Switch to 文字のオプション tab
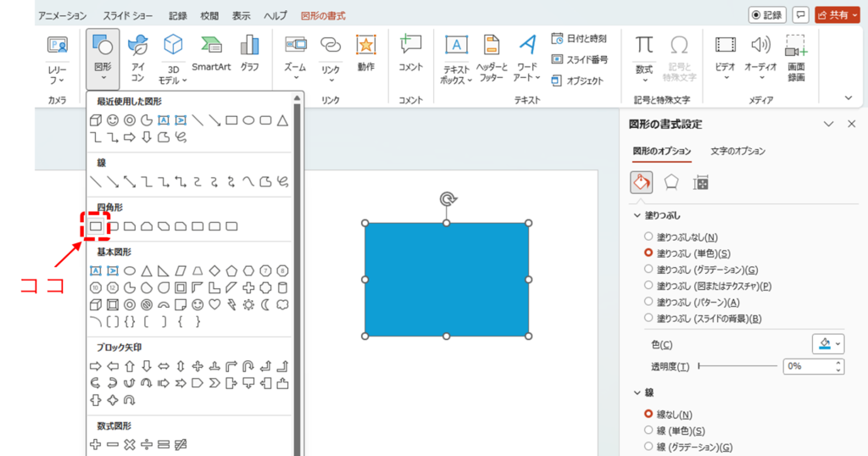The width and height of the screenshot is (868, 456). click(737, 151)
